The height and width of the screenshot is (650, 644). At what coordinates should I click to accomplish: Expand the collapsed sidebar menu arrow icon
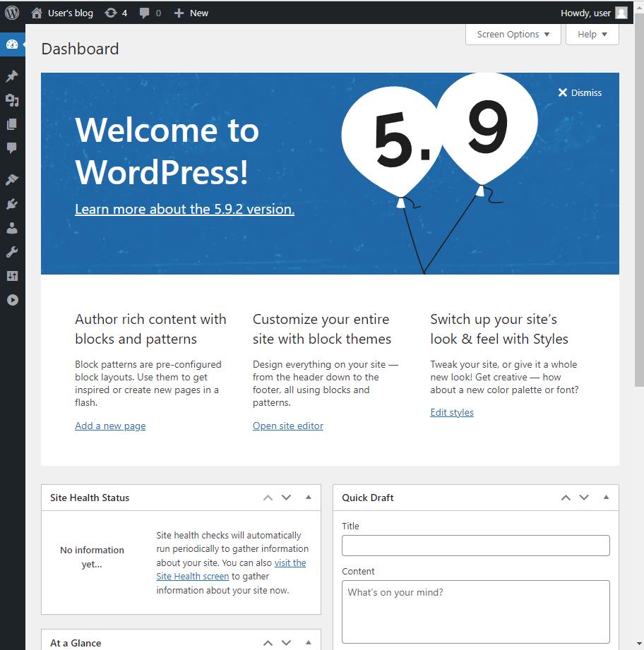point(13,300)
